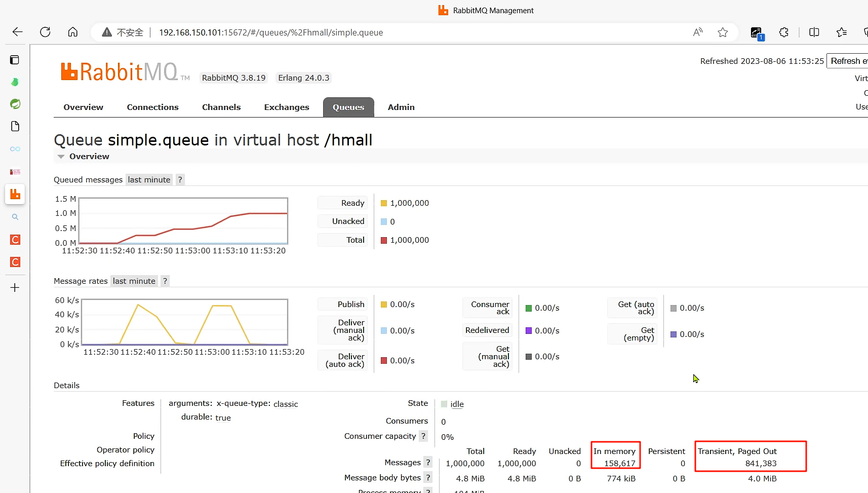Click the queued messages chart
The width and height of the screenshot is (868, 493).
[183, 221]
